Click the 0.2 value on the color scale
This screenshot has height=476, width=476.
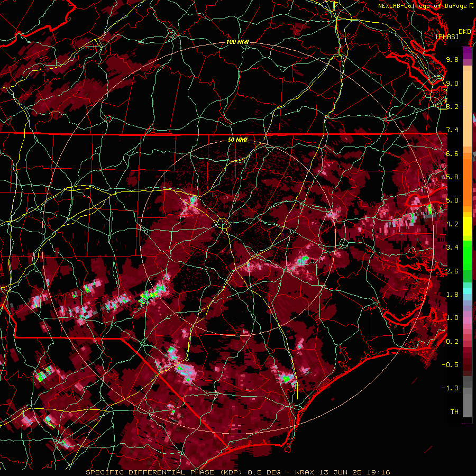tap(452, 342)
